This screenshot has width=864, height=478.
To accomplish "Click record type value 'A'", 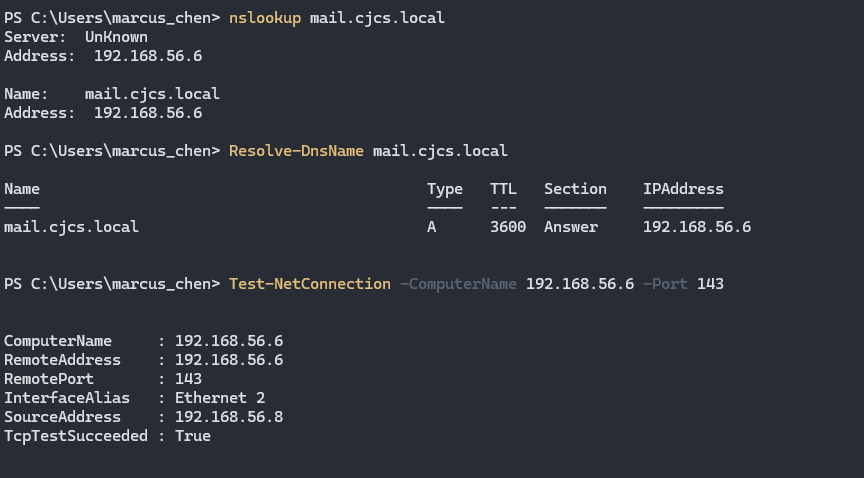I will coord(431,227).
